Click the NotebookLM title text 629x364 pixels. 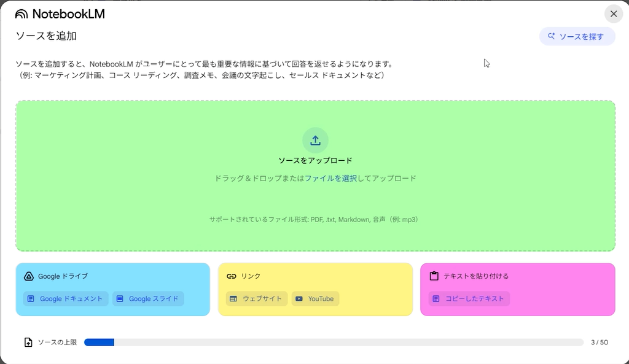pyautogui.click(x=68, y=14)
